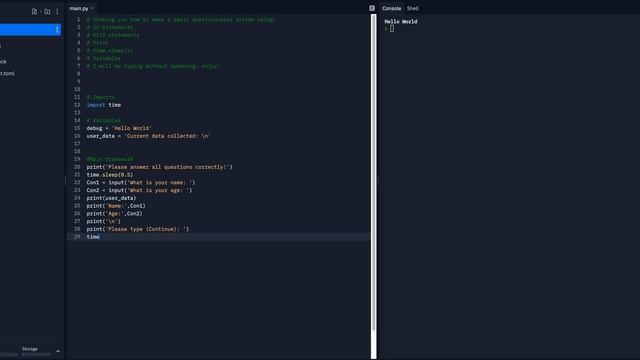The image size is (640, 360).
Task: Click the word 'time' on line 29
Action: (93, 237)
